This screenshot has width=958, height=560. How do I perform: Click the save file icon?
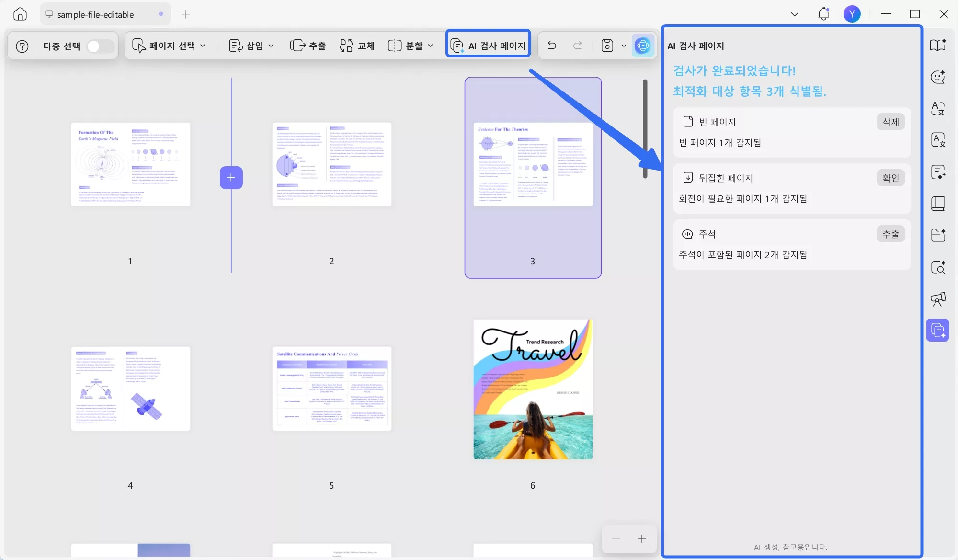tap(607, 45)
